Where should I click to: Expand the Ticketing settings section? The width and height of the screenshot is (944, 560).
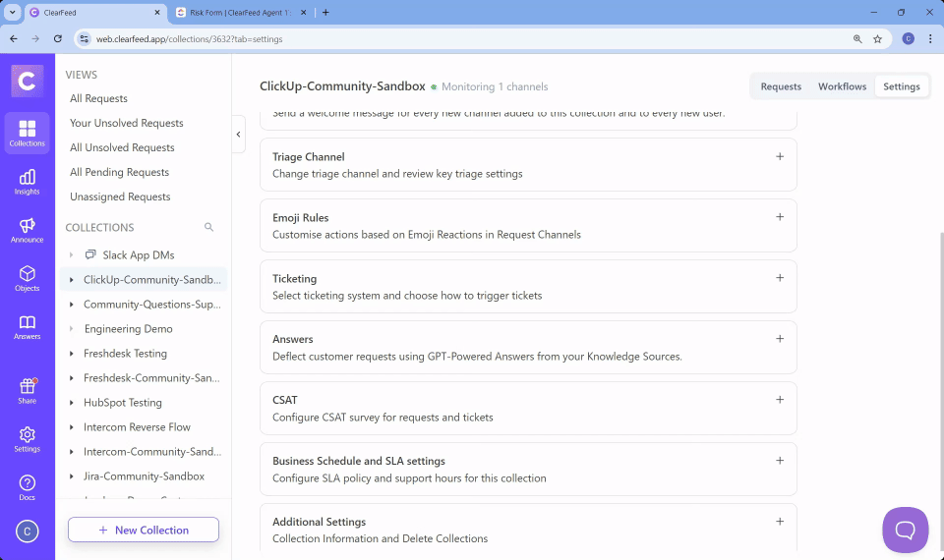(780, 278)
